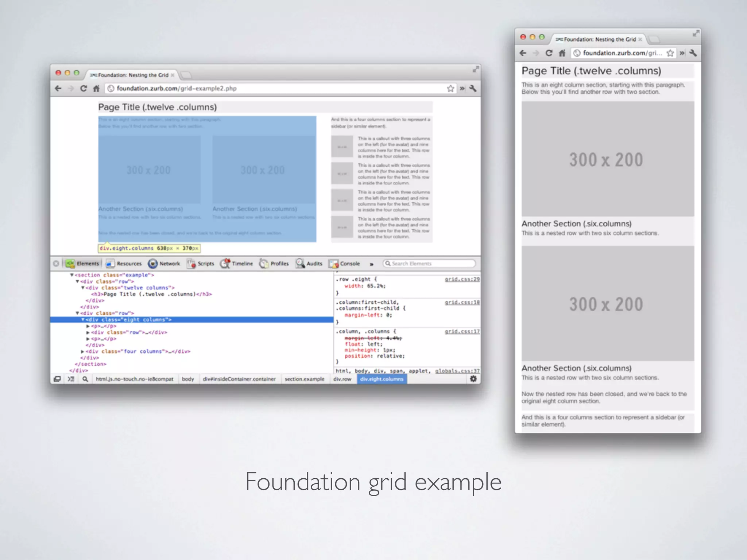Reload page in right browser window
This screenshot has height=560, width=747.
click(x=549, y=53)
